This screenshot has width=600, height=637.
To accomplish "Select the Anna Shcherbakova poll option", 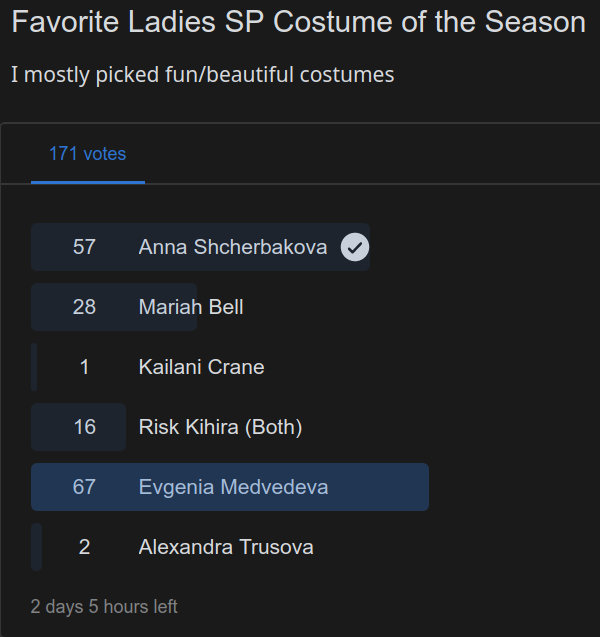I will pos(232,247).
